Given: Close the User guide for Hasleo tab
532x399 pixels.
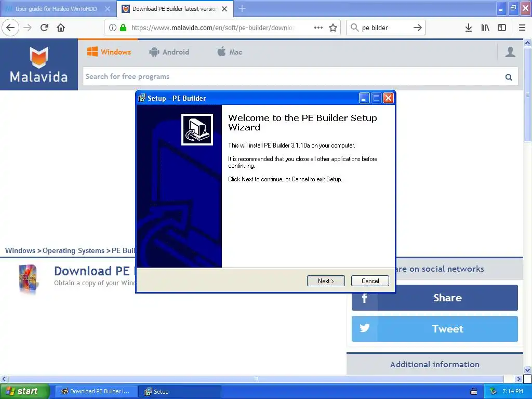Looking at the screenshot, I should pos(108,9).
